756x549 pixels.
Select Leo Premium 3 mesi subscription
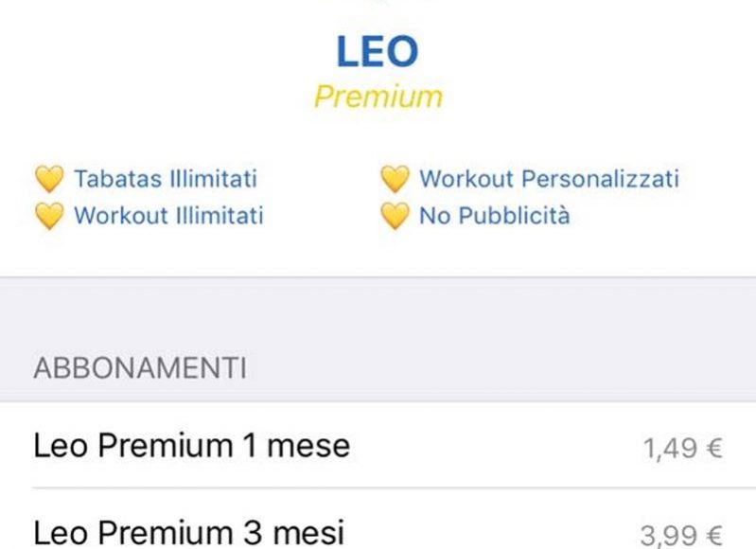pos(378,519)
